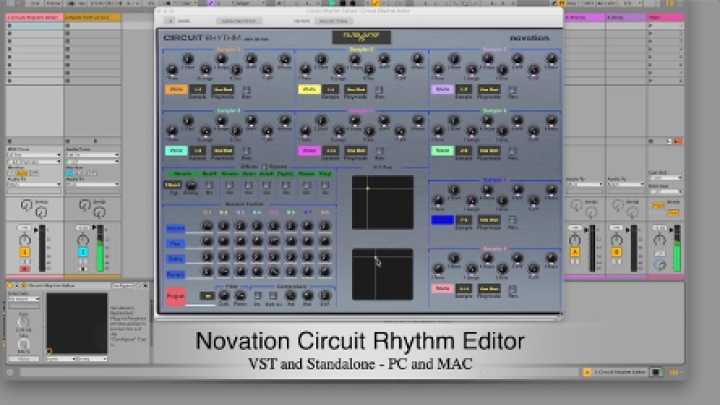
Task: Click the yellow text display at plugin top
Action: click(x=361, y=37)
